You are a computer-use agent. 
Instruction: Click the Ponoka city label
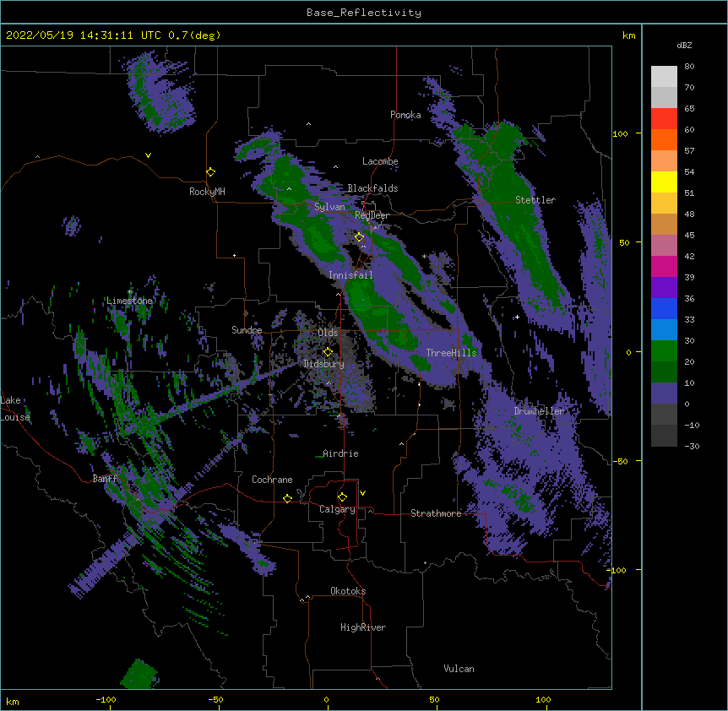(405, 115)
